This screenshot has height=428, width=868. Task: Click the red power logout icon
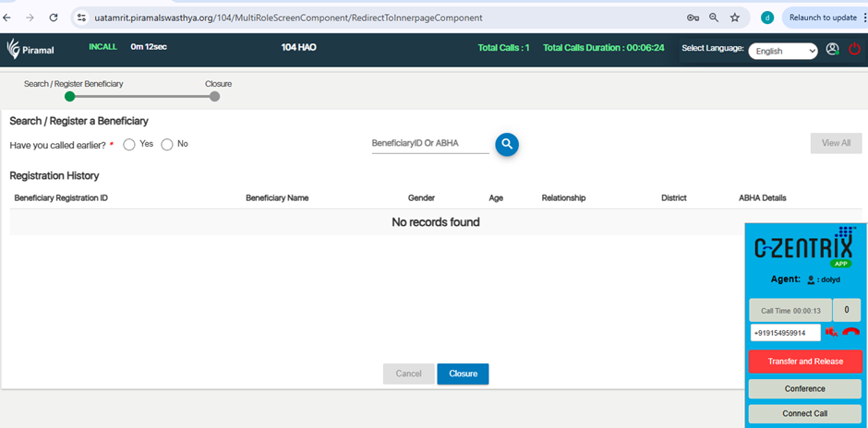click(854, 50)
